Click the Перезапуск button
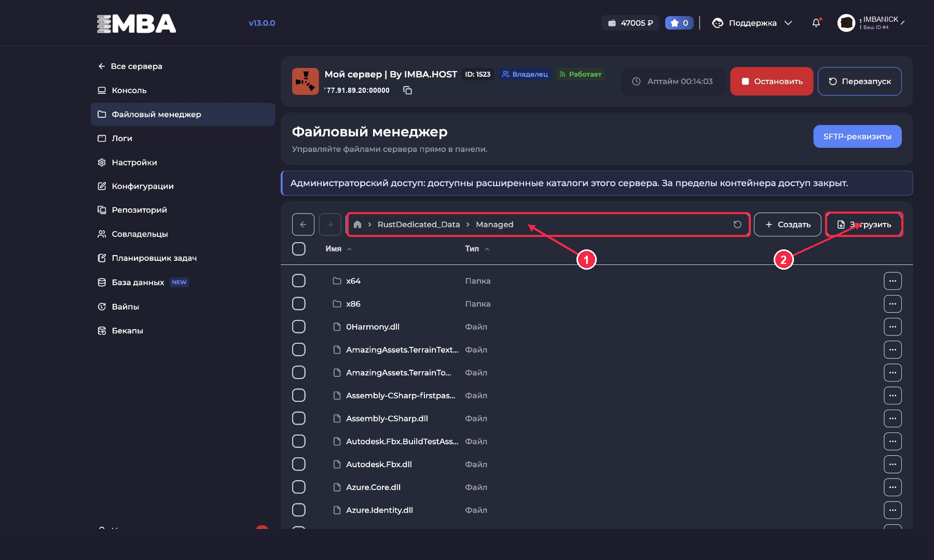 click(860, 81)
